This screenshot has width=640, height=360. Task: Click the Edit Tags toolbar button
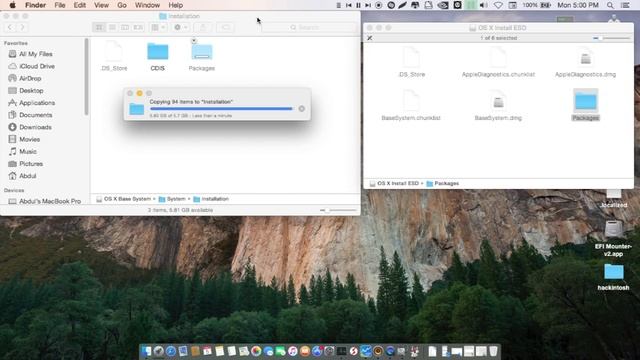click(x=225, y=27)
